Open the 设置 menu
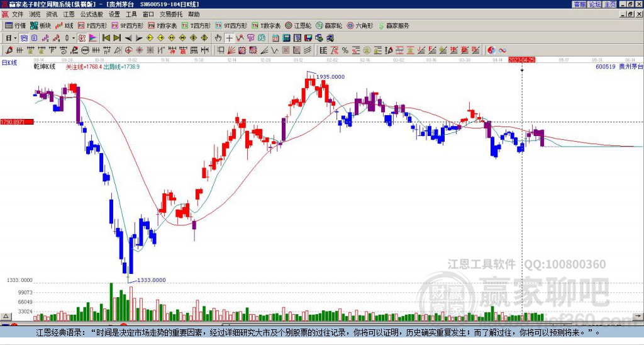The height and width of the screenshot is (345, 644). 114,14
